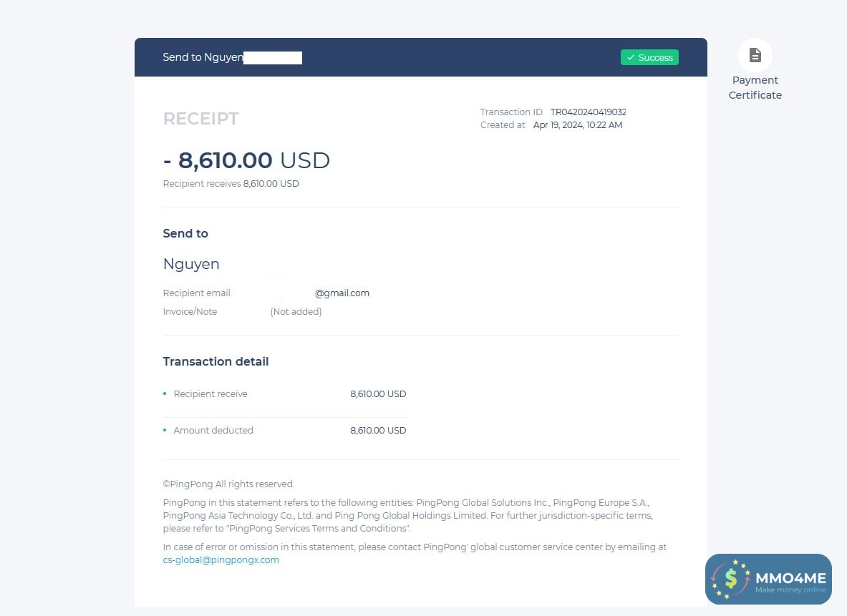
Task: Click the Recipient receive bullet row
Action: tap(284, 394)
